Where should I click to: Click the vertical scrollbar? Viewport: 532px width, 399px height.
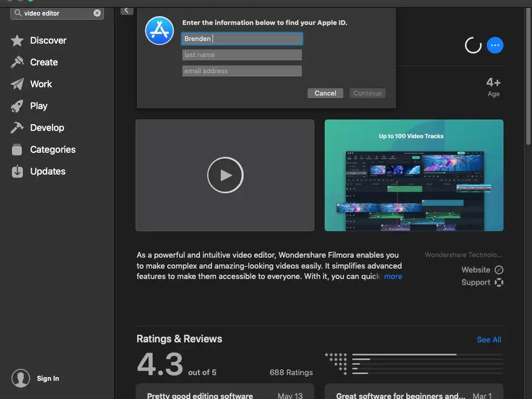point(528,76)
